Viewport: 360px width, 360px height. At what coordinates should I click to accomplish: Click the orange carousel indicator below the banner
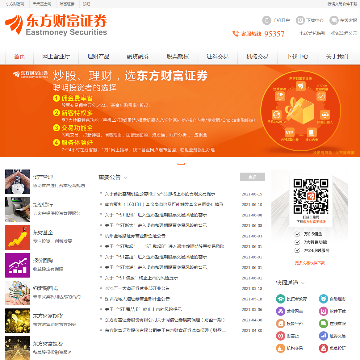click(181, 164)
